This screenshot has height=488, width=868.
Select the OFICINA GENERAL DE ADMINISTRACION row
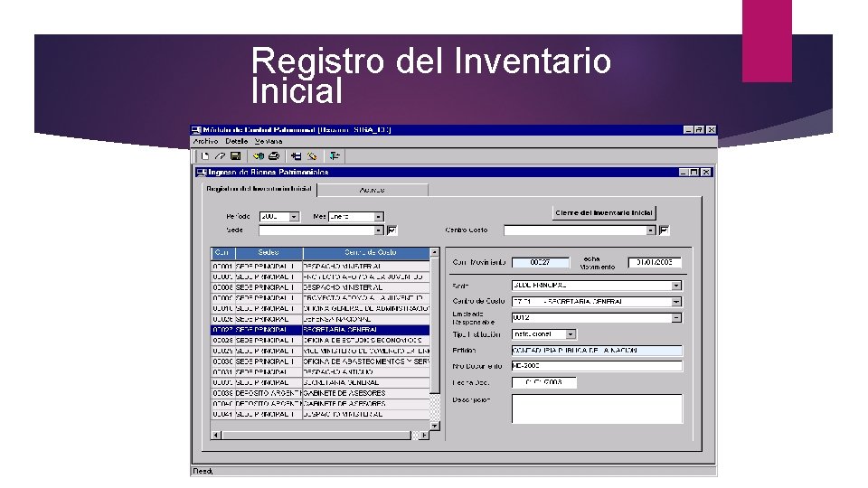coord(320,309)
